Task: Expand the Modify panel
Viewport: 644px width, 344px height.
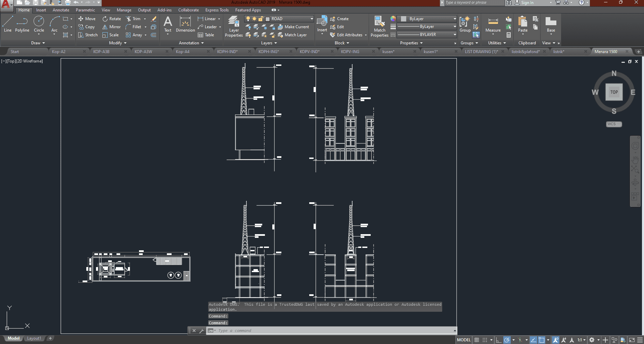Action: [x=118, y=43]
